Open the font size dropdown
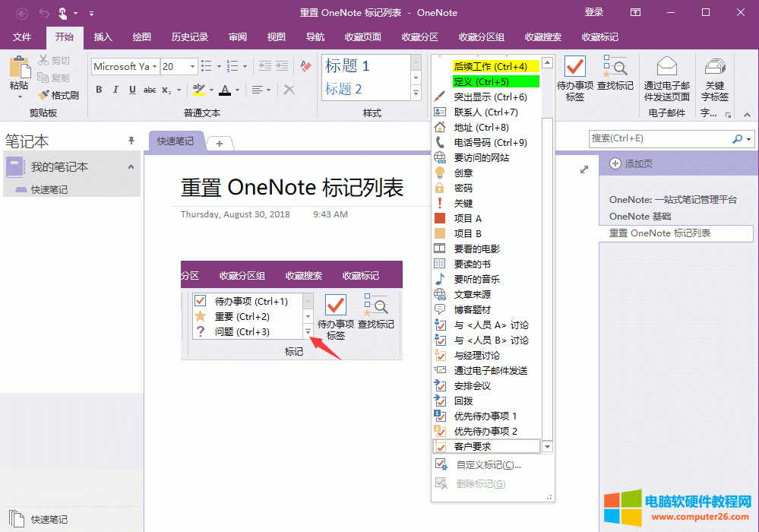Viewport: 759px width, 532px height. coord(191,66)
